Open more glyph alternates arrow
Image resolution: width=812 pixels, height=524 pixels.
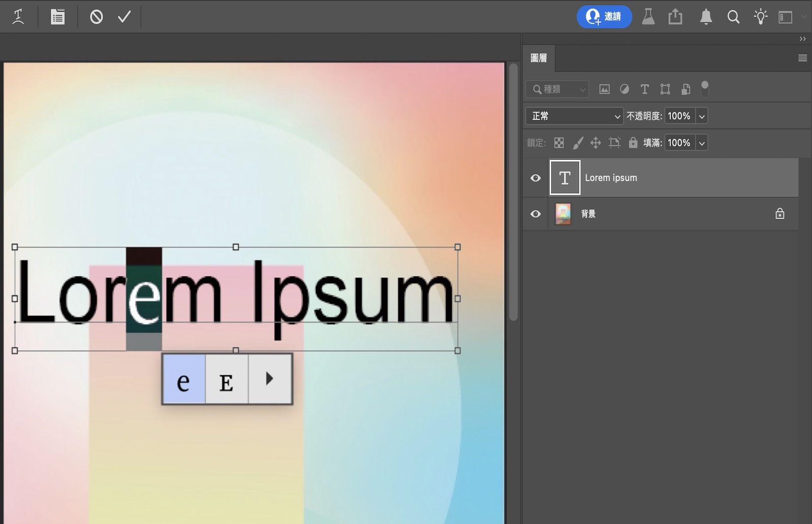point(270,379)
